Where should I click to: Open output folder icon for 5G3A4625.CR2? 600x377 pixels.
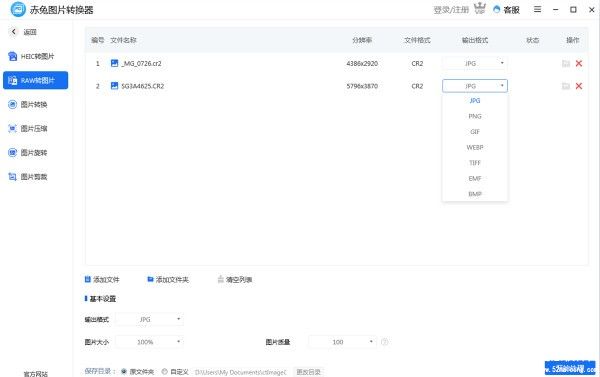pyautogui.click(x=566, y=86)
